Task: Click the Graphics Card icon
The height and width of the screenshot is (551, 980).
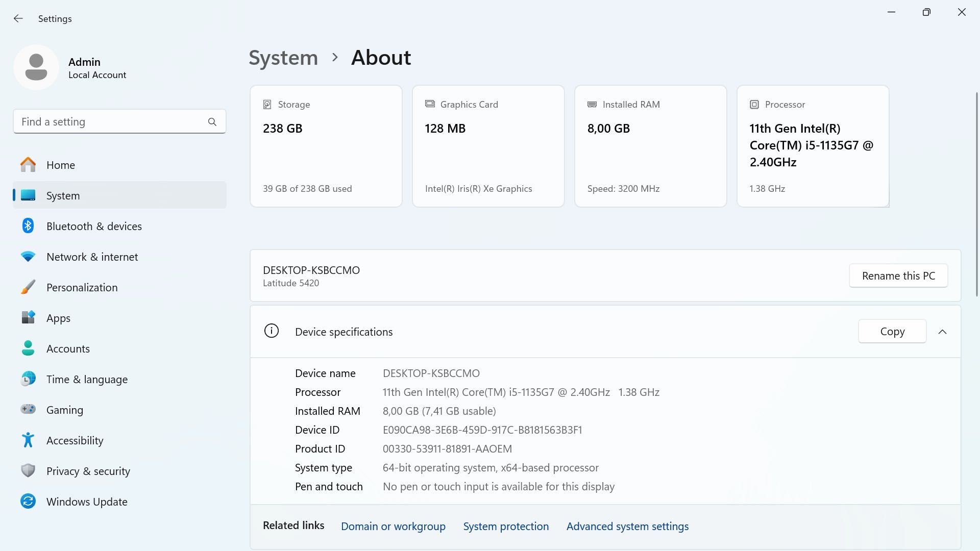Action: coord(430,104)
